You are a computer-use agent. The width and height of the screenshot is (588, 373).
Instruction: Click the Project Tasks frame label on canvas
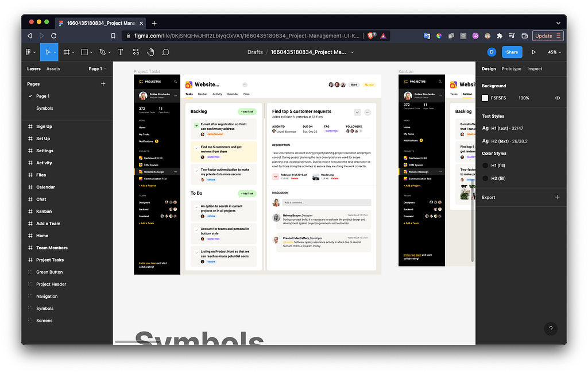point(147,71)
